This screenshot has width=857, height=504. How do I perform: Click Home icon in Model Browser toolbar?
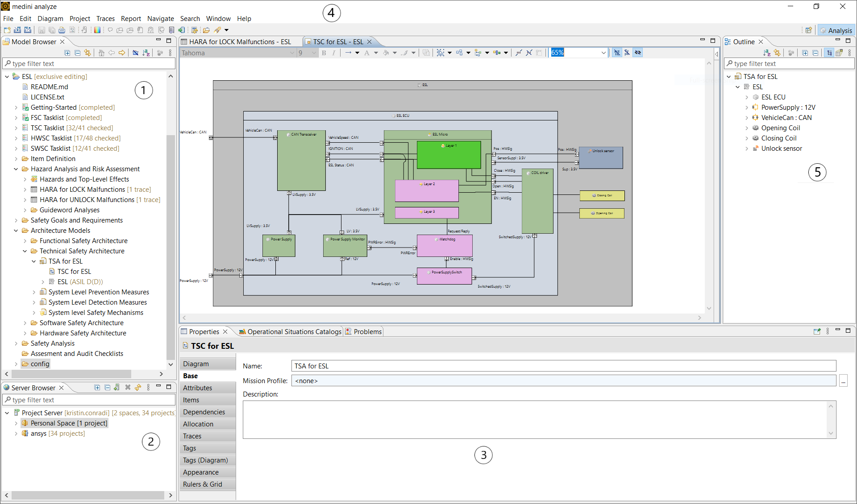pos(101,53)
